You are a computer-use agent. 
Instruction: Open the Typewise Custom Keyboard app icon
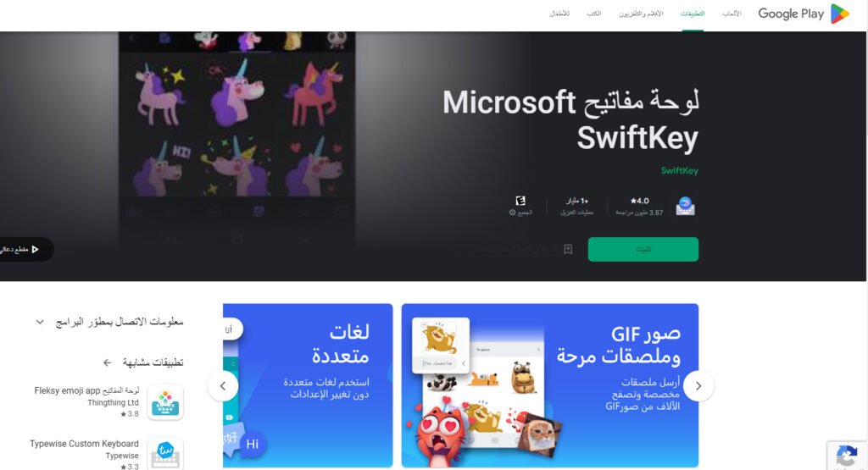pyautogui.click(x=165, y=453)
